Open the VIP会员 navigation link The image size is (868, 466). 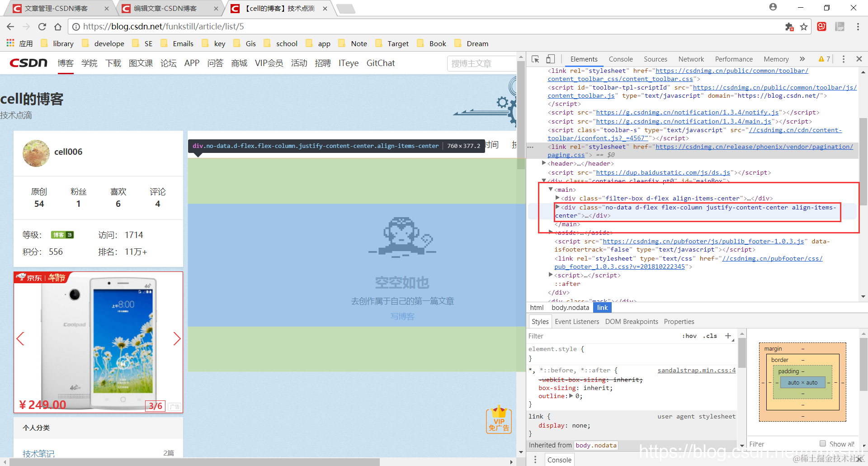pyautogui.click(x=269, y=63)
